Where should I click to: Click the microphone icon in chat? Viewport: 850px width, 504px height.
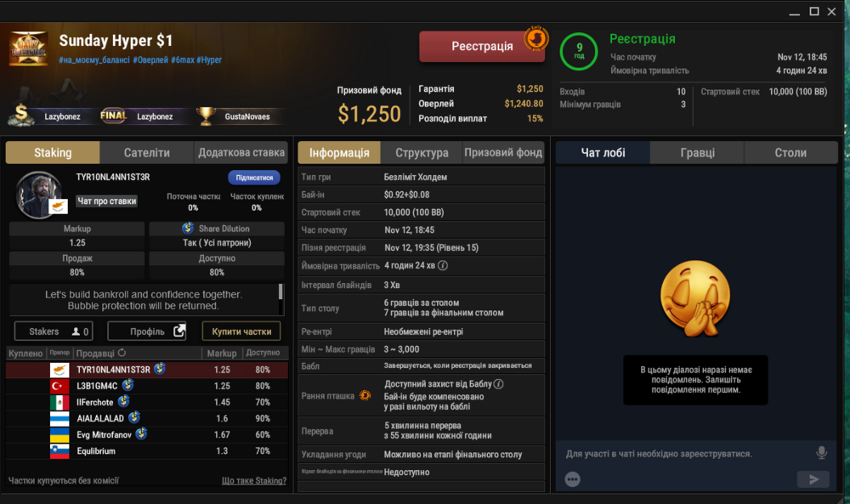(x=821, y=452)
